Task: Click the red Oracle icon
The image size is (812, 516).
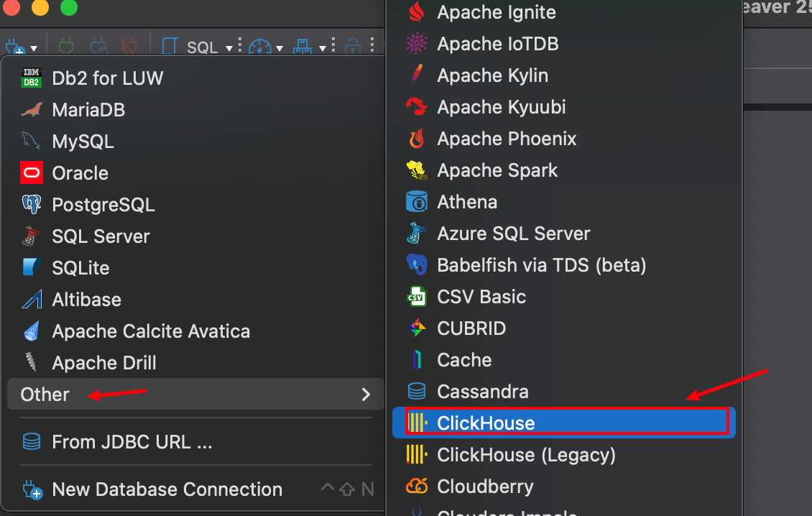Action: 32,172
